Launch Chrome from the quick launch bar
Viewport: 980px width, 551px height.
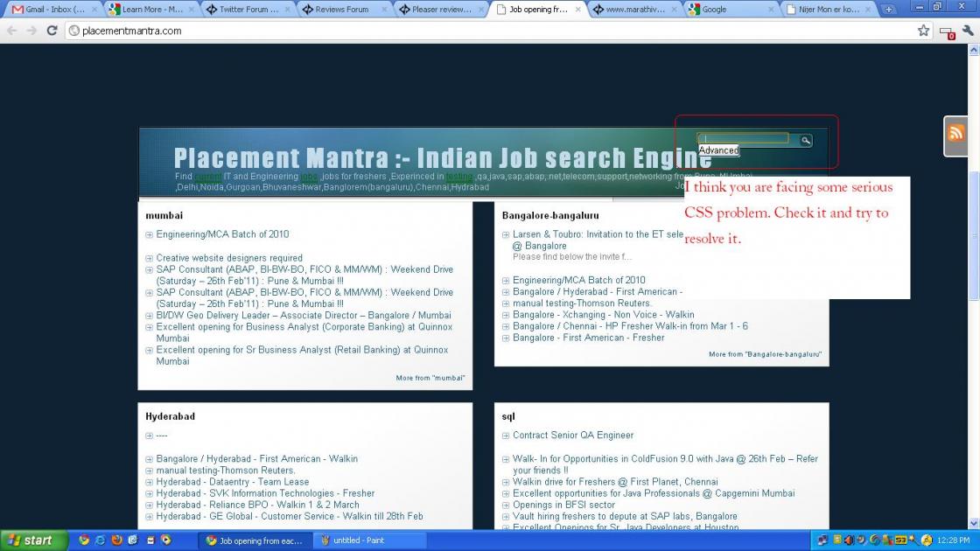[x=84, y=541]
